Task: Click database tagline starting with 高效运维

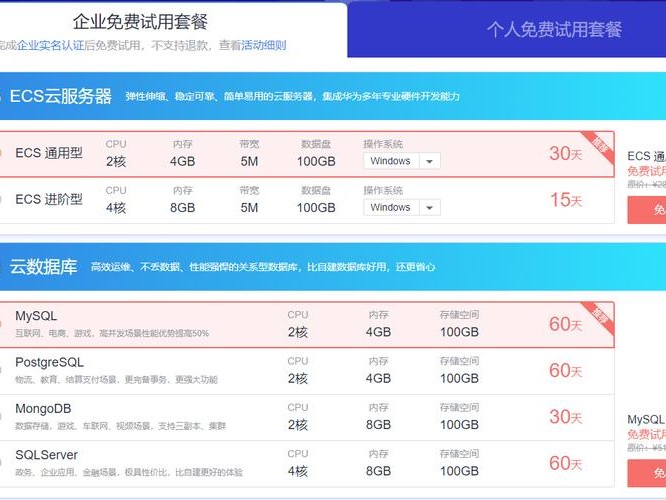Action: [x=263, y=267]
